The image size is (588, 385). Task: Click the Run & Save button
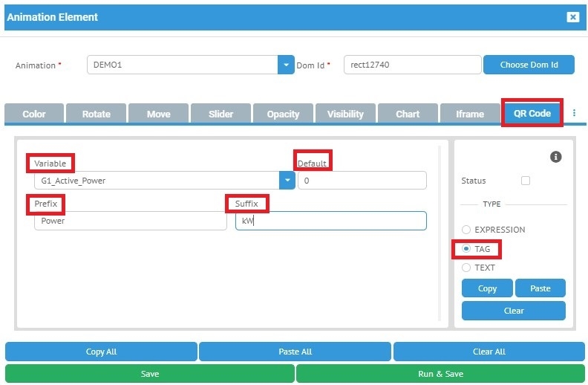[x=440, y=374]
